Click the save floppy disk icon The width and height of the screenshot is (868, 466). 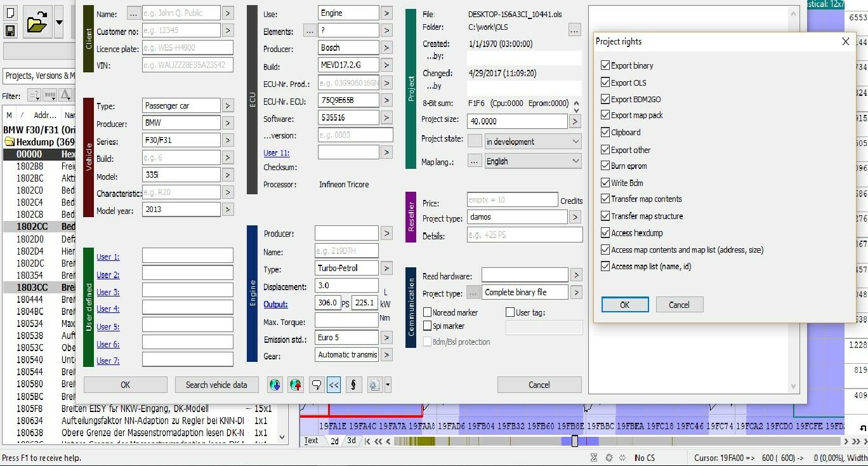click(x=10, y=30)
